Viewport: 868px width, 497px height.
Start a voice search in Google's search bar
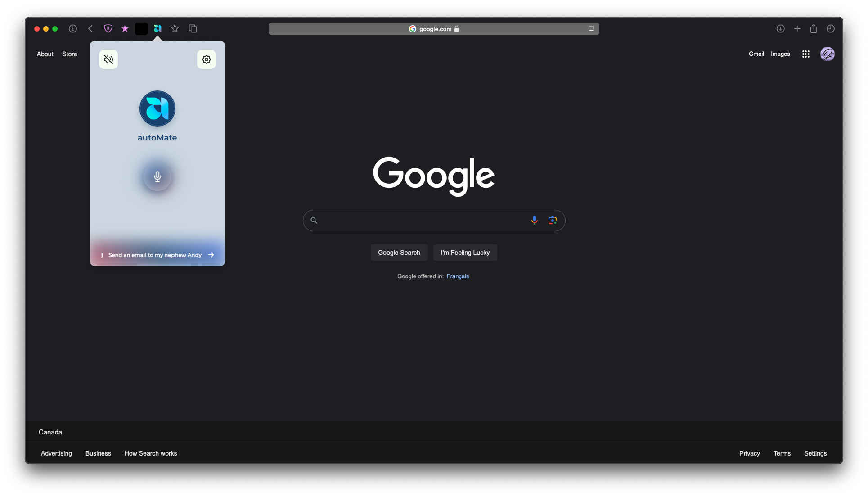point(534,220)
